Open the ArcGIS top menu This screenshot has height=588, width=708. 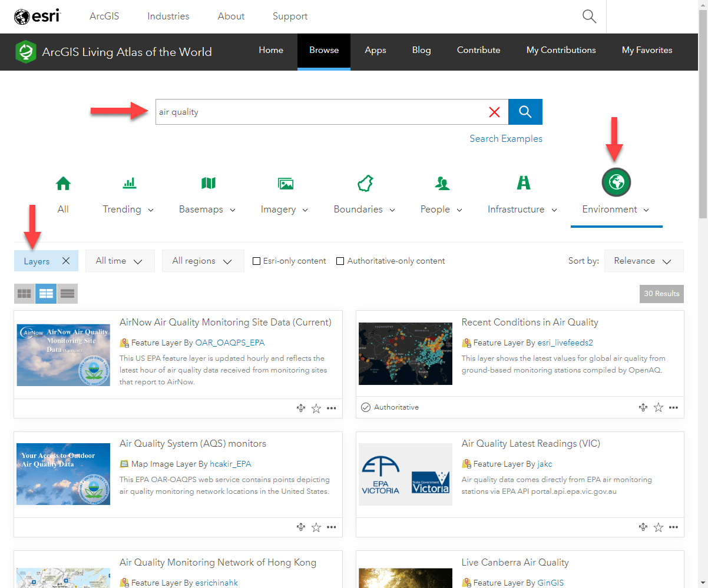pos(104,16)
